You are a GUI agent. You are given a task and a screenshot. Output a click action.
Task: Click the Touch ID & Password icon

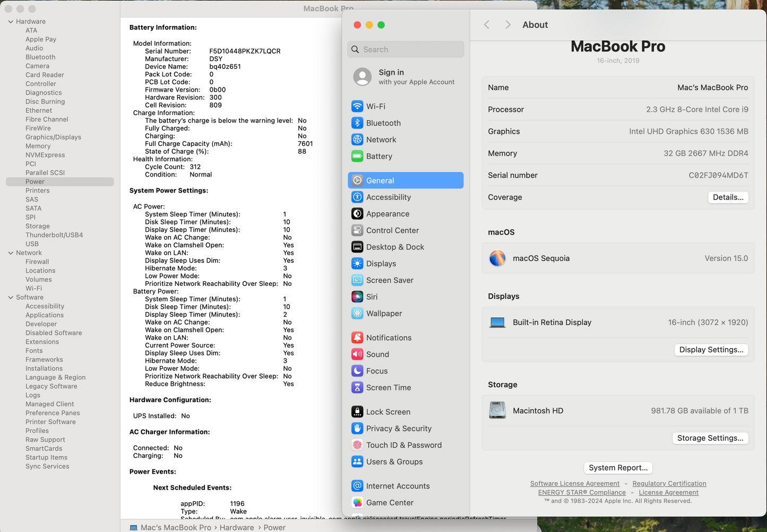point(357,445)
